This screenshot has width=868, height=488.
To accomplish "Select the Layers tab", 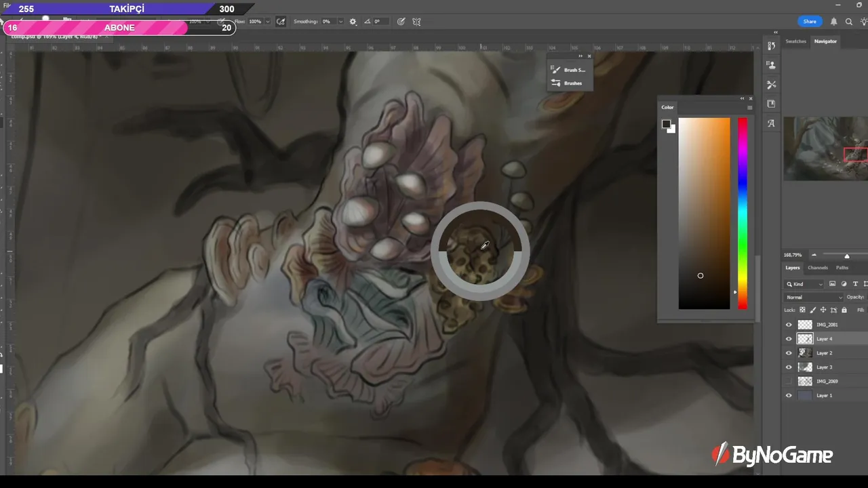I will pyautogui.click(x=792, y=268).
